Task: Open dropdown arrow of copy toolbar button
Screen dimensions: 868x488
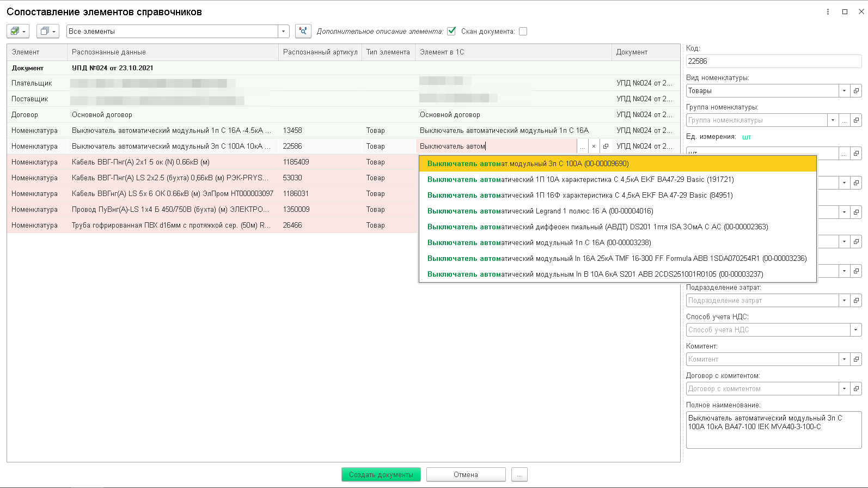Action: tap(54, 32)
